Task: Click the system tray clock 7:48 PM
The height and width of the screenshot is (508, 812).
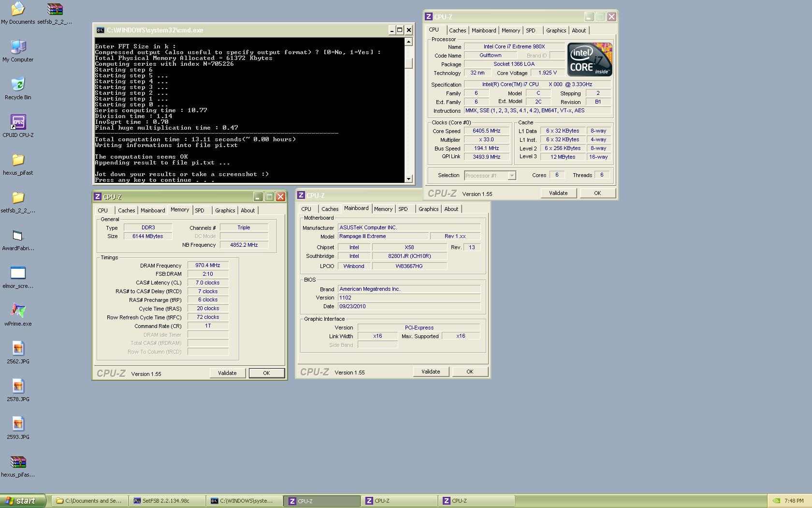Action: click(x=794, y=501)
